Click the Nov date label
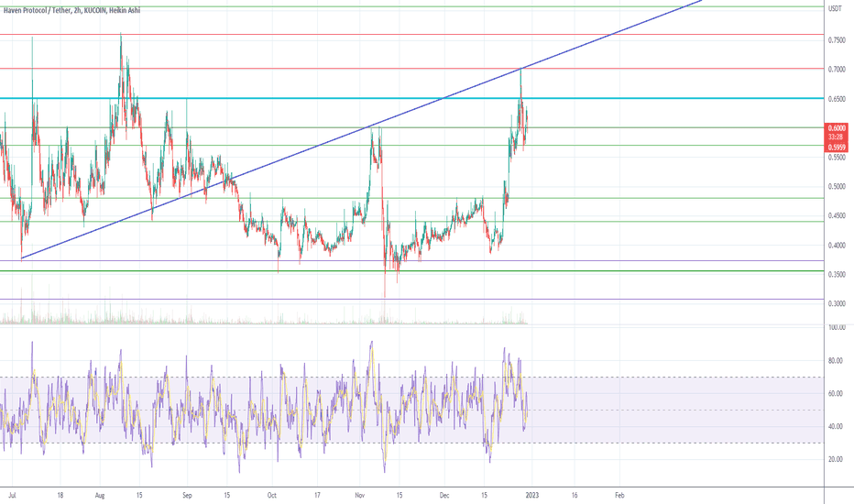Screen dimensions: 854x504 [x=359, y=495]
